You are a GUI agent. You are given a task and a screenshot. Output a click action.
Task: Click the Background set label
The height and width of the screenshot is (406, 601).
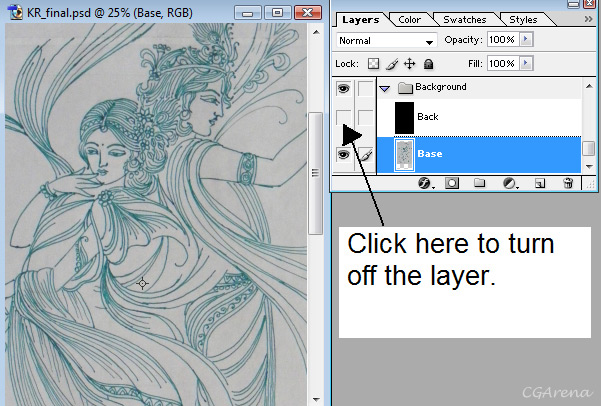(x=441, y=87)
